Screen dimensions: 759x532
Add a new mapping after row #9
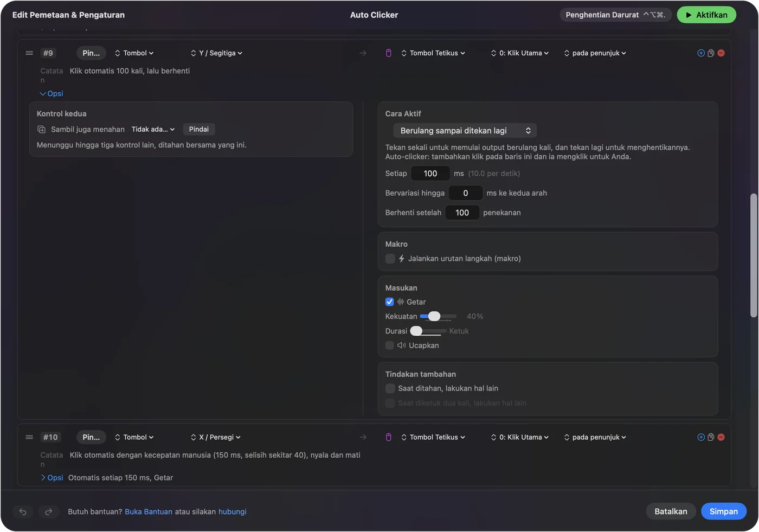701,53
